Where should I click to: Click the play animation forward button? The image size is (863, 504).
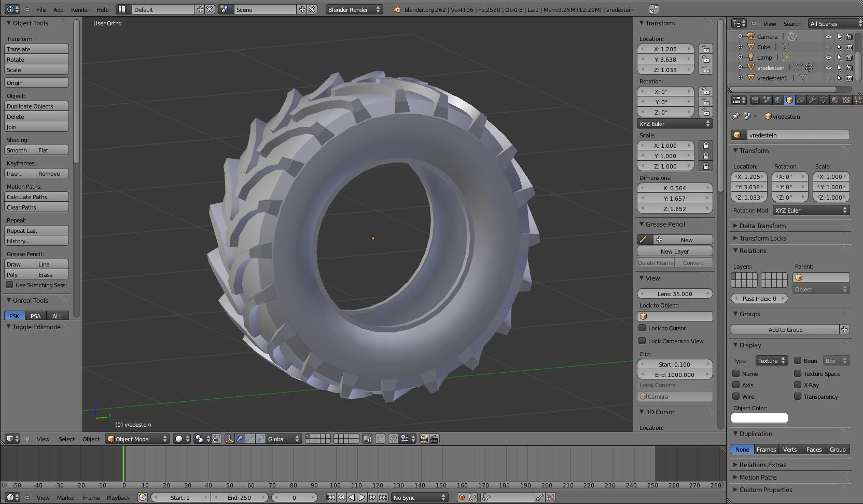coord(362,497)
